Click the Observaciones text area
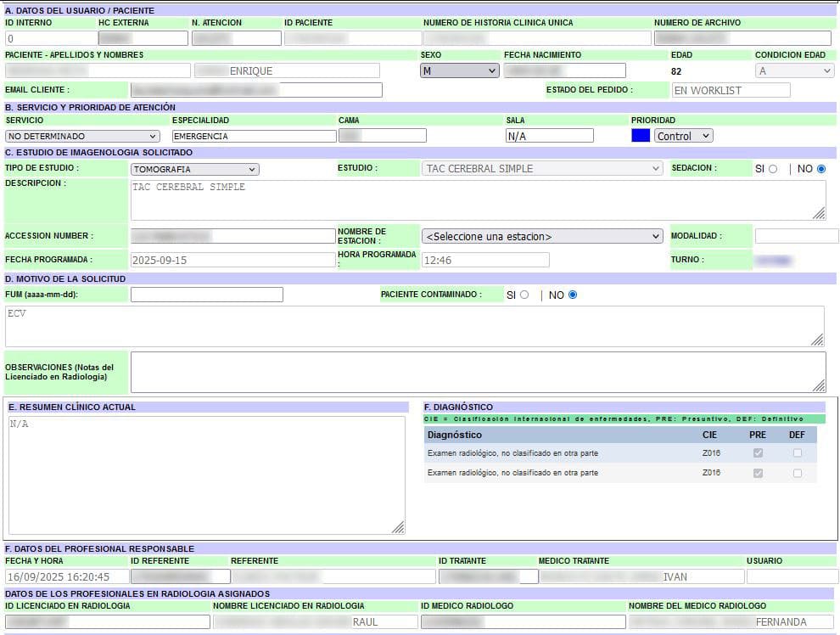 477,372
